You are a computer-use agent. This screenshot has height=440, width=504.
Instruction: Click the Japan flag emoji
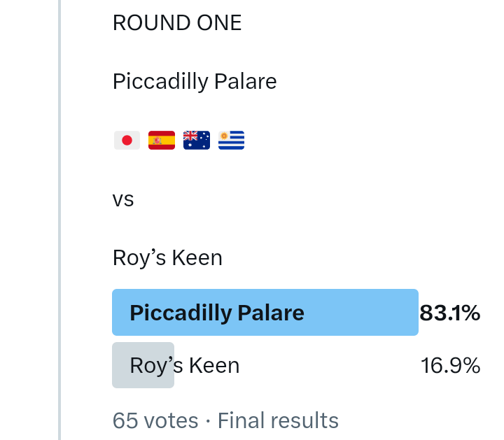(127, 141)
